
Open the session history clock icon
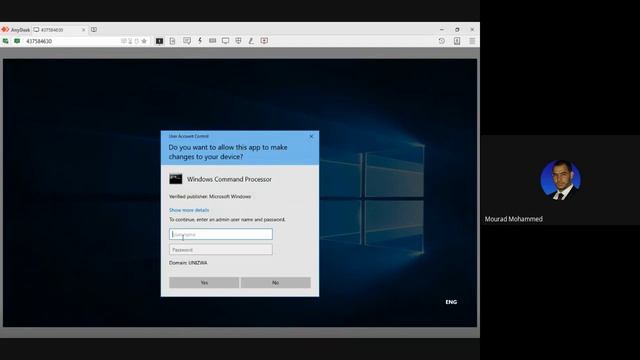click(442, 41)
